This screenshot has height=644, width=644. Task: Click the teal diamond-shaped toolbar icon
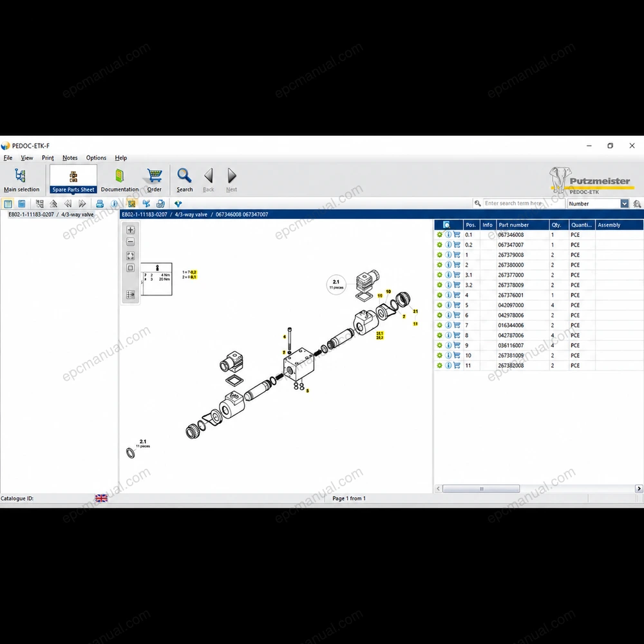(x=178, y=204)
